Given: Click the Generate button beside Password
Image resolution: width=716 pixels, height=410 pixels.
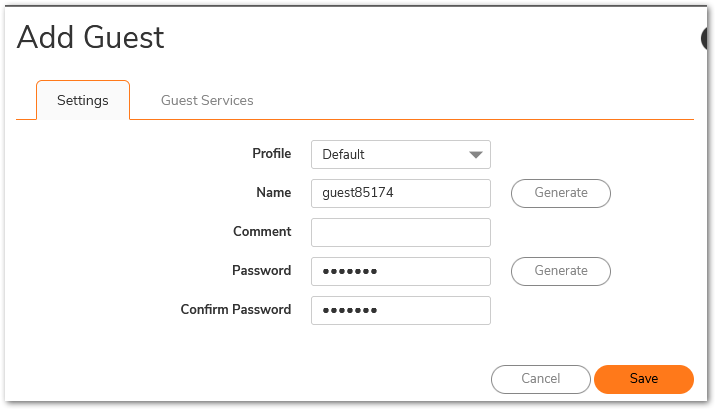Looking at the screenshot, I should pos(560,270).
